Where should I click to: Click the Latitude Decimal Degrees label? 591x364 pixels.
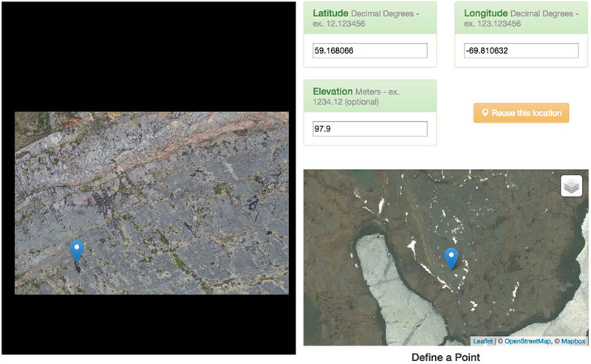point(366,18)
